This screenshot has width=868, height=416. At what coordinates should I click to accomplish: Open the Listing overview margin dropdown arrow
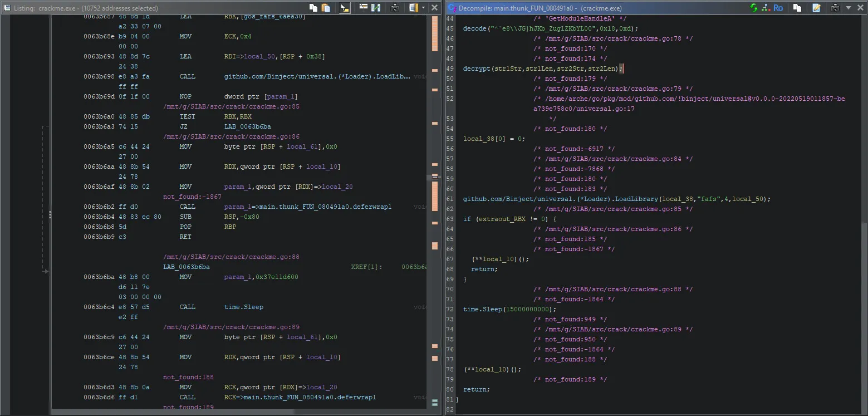(x=424, y=8)
